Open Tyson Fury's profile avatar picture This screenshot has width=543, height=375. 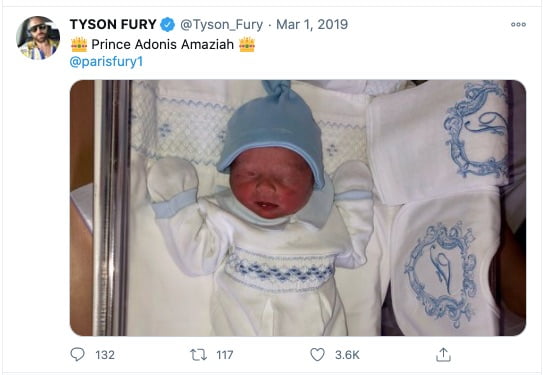(x=38, y=38)
